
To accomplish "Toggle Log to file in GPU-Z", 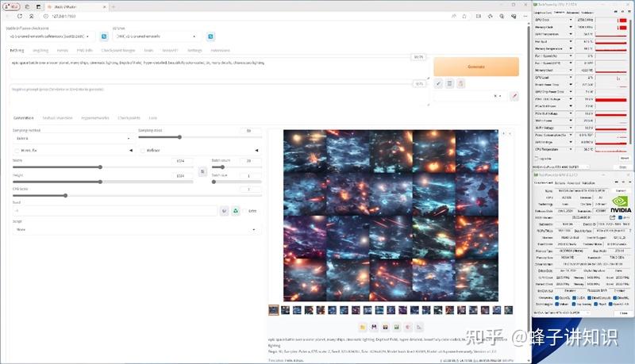I will (537, 159).
